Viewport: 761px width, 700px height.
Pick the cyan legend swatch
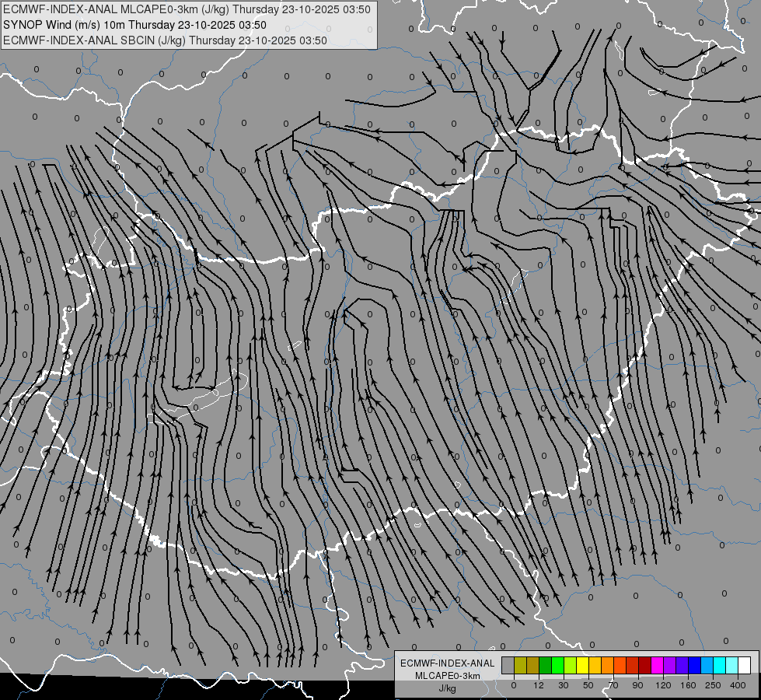pyautogui.click(x=719, y=665)
